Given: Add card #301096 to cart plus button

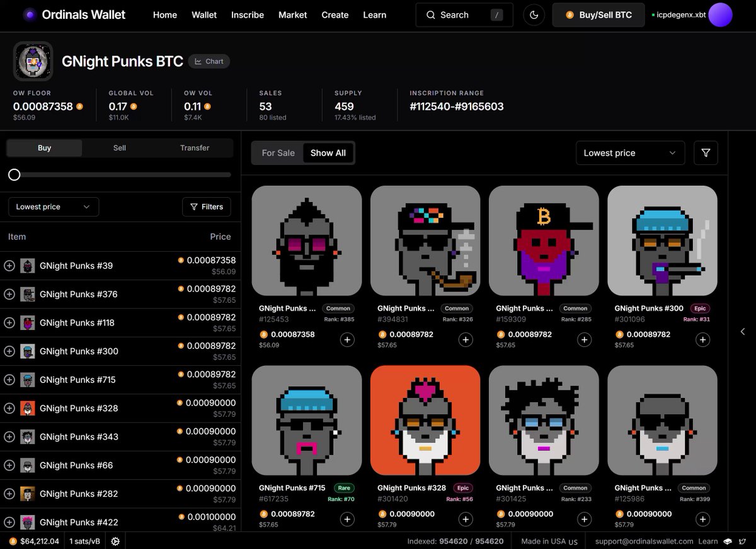Looking at the screenshot, I should [x=703, y=340].
